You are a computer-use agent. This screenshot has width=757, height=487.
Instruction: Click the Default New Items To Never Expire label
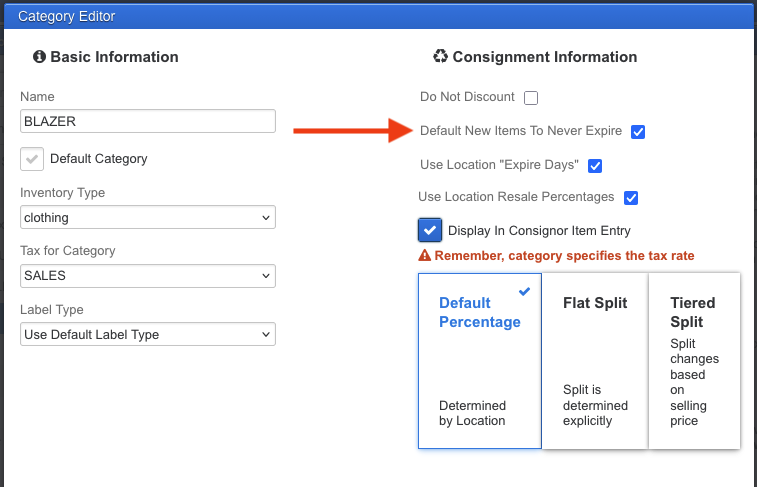pyautogui.click(x=521, y=131)
